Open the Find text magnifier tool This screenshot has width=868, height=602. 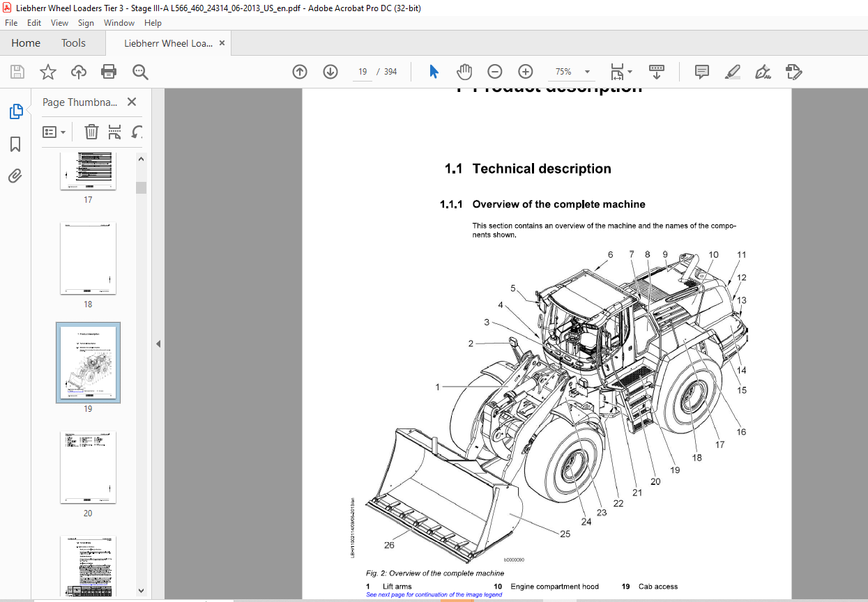[x=140, y=72]
